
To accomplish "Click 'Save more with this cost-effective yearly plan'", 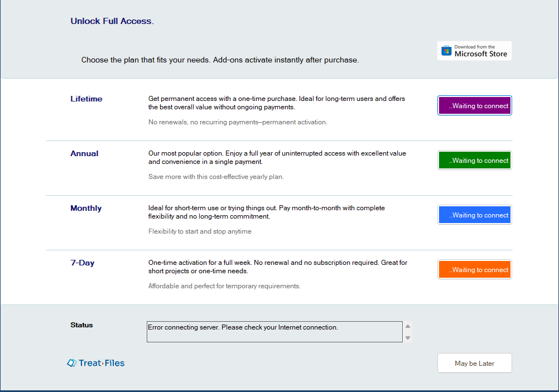I will (216, 177).
